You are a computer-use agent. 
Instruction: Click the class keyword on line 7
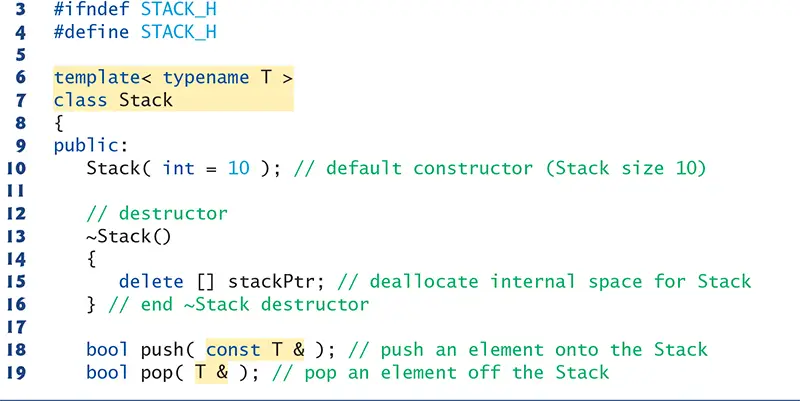coord(81,100)
